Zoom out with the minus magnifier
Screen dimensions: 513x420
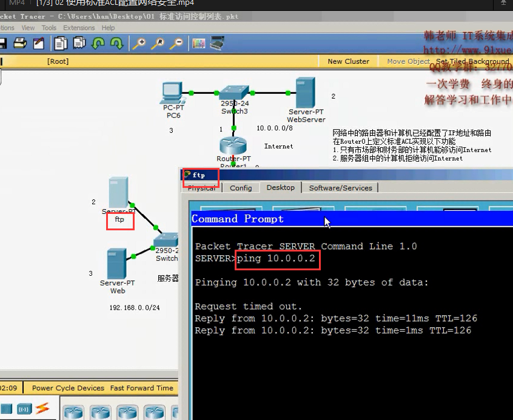click(176, 44)
